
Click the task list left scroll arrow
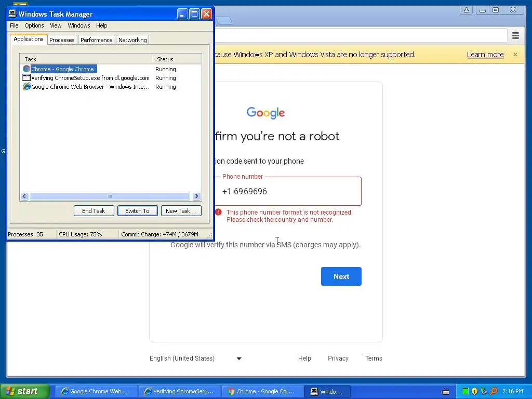[24, 196]
